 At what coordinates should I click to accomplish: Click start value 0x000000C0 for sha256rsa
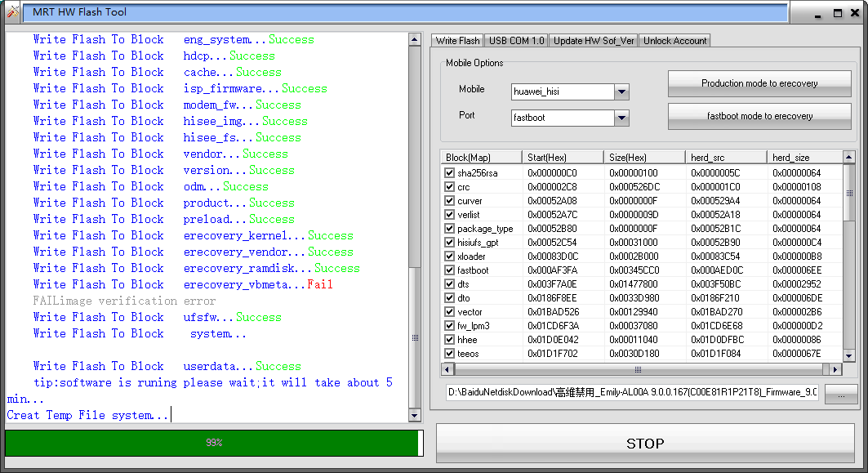coord(552,173)
